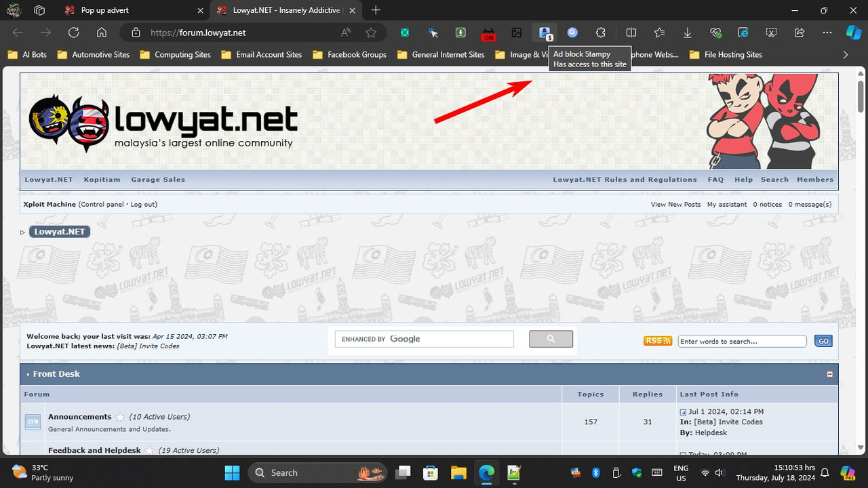
Task: Open a new tab with plus button
Action: click(x=376, y=10)
